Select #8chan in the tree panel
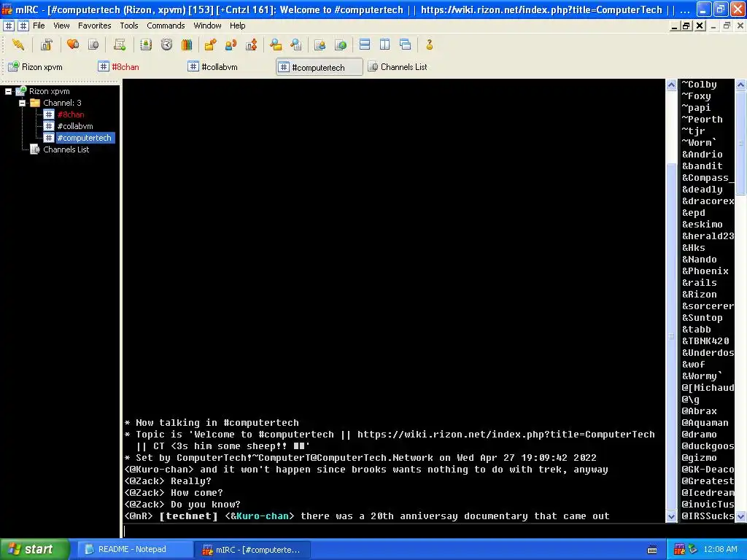 point(71,114)
